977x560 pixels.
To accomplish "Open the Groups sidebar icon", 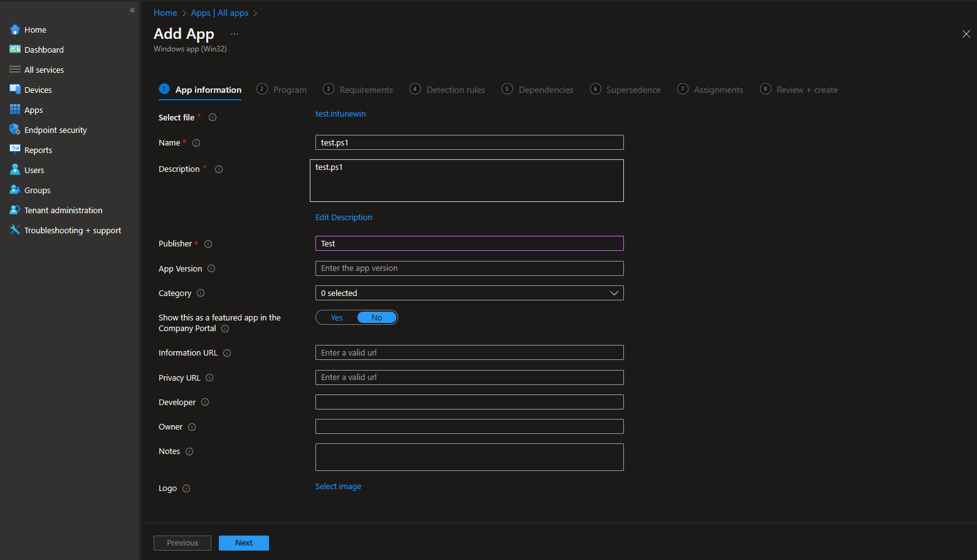I will pyautogui.click(x=15, y=190).
